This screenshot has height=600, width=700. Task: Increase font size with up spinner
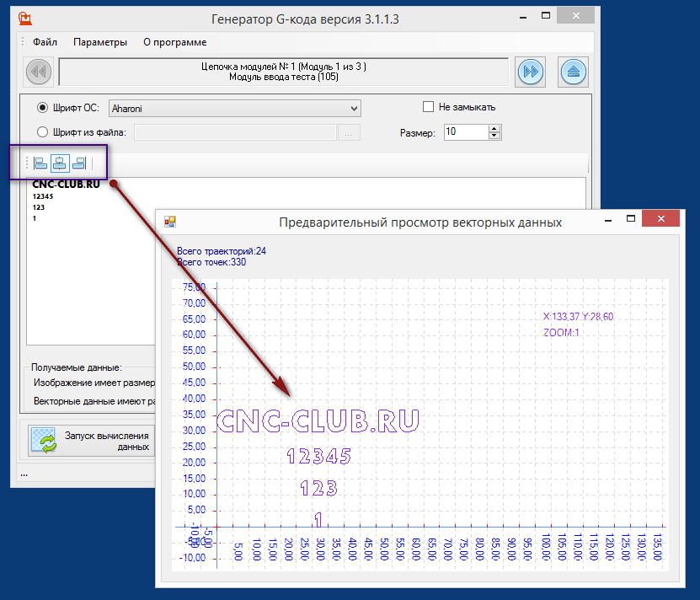pyautogui.click(x=494, y=129)
